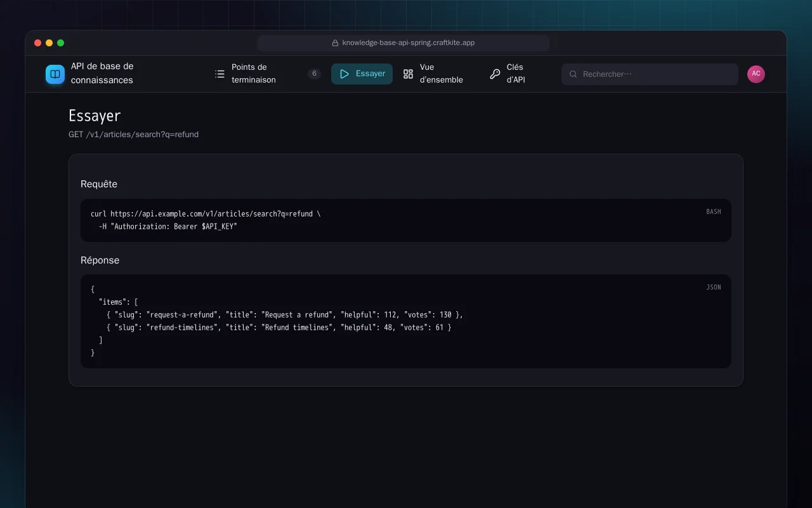
Task: Click the play icon in Essayer tab
Action: [x=344, y=74]
